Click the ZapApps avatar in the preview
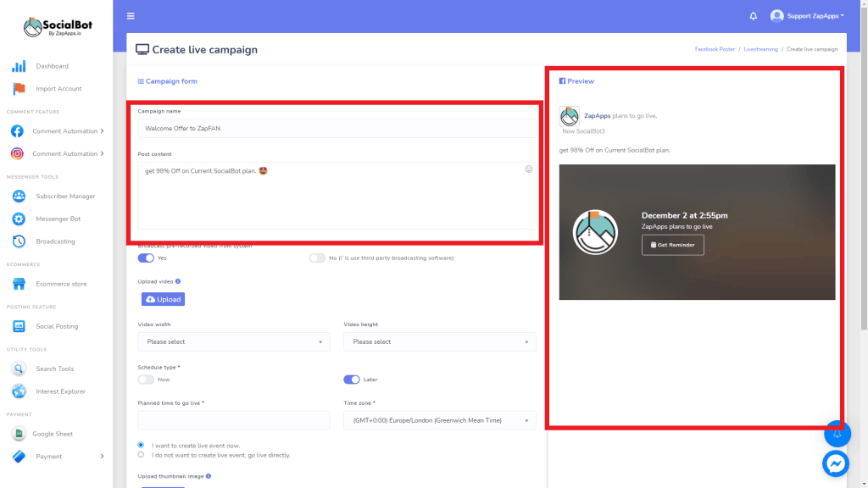This screenshot has height=488, width=868. pyautogui.click(x=569, y=116)
